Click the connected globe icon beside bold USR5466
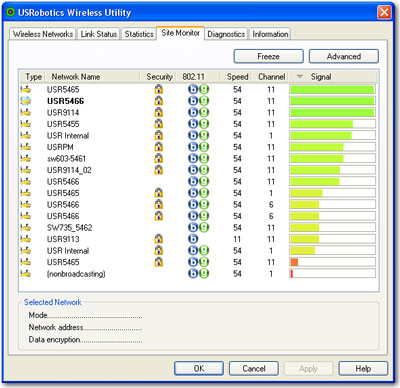 point(26,101)
